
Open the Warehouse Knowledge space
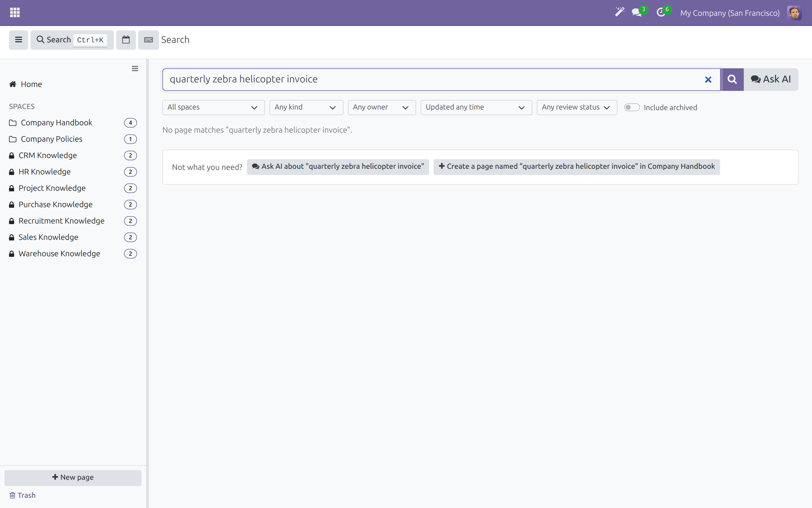tap(73, 254)
